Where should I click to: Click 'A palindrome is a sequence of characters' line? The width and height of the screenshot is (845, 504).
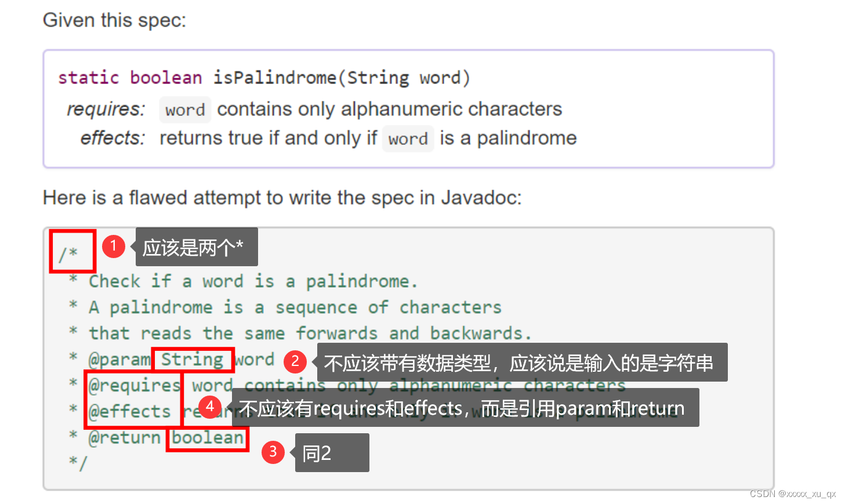[295, 307]
